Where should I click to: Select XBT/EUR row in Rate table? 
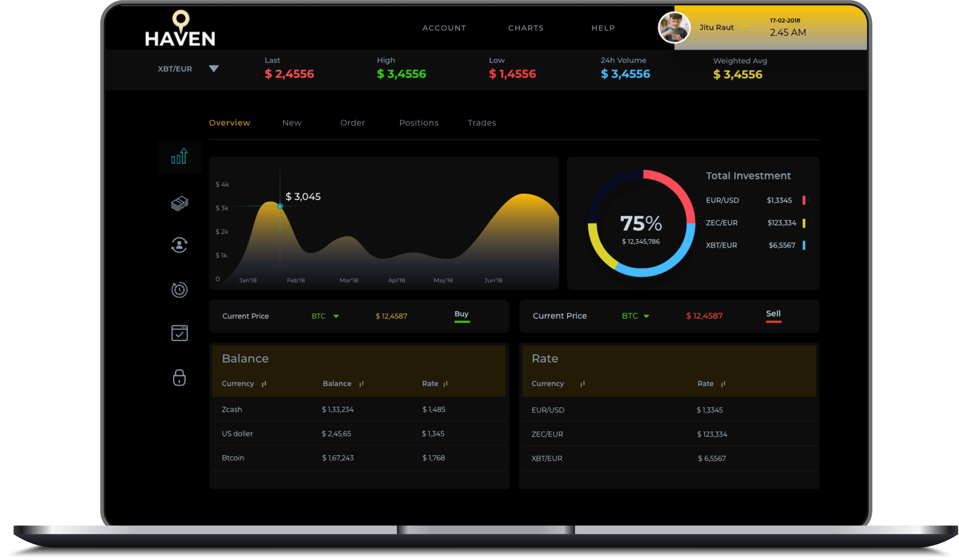[669, 459]
